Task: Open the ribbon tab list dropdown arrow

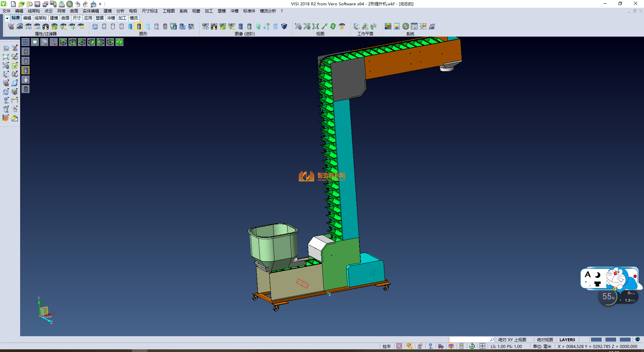Action: [x=7, y=18]
